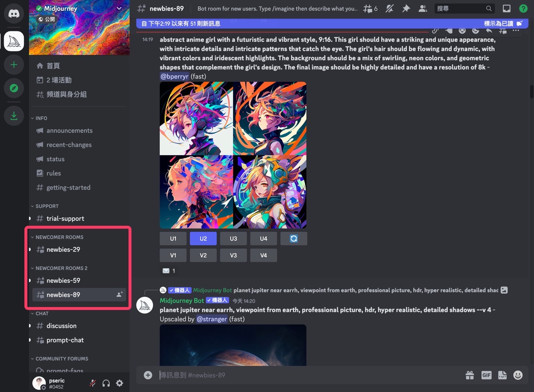The width and height of the screenshot is (534, 392).
Task: Open the anime girl image grid
Action: 233,155
